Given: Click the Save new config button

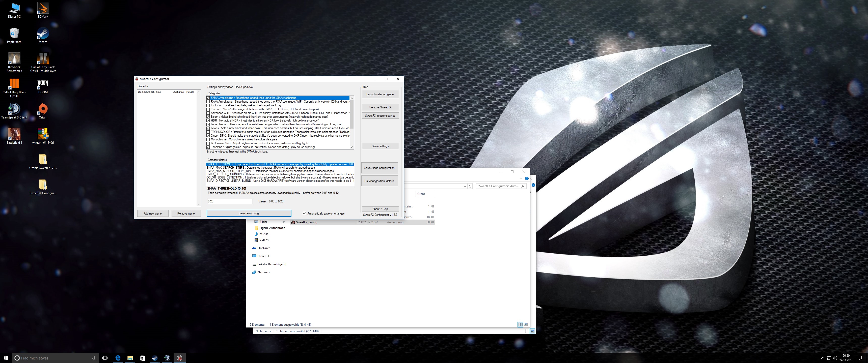Looking at the screenshot, I should click(249, 213).
